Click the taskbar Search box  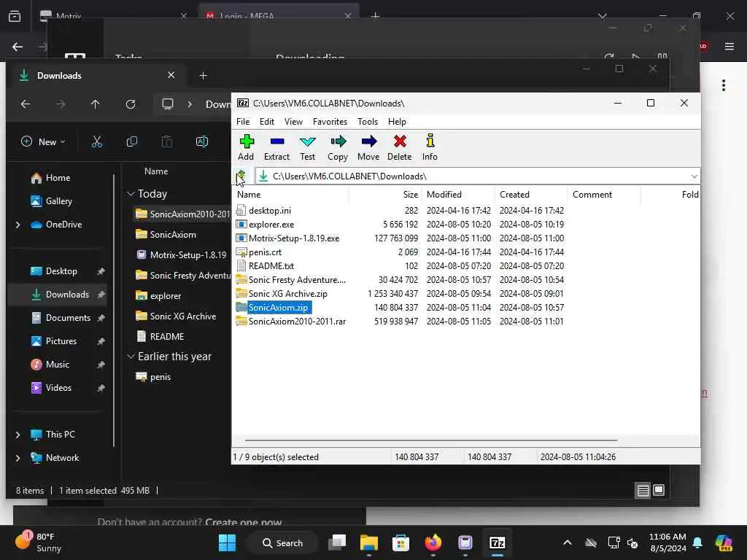coord(282,542)
